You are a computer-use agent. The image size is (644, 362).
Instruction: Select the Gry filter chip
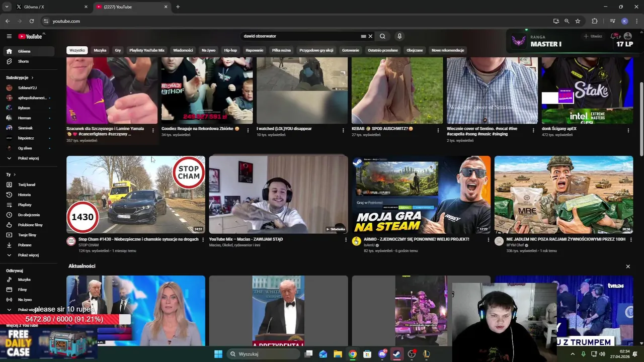(x=118, y=50)
